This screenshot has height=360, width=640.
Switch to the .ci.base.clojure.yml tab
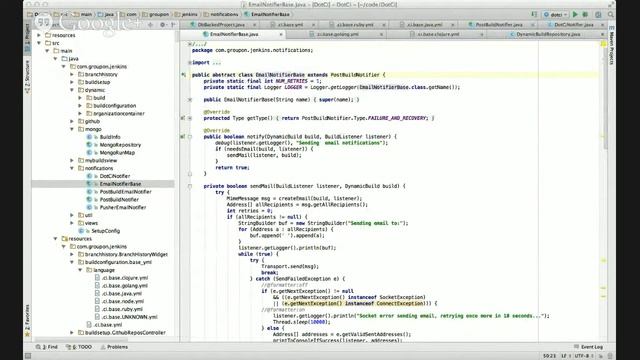(438, 34)
